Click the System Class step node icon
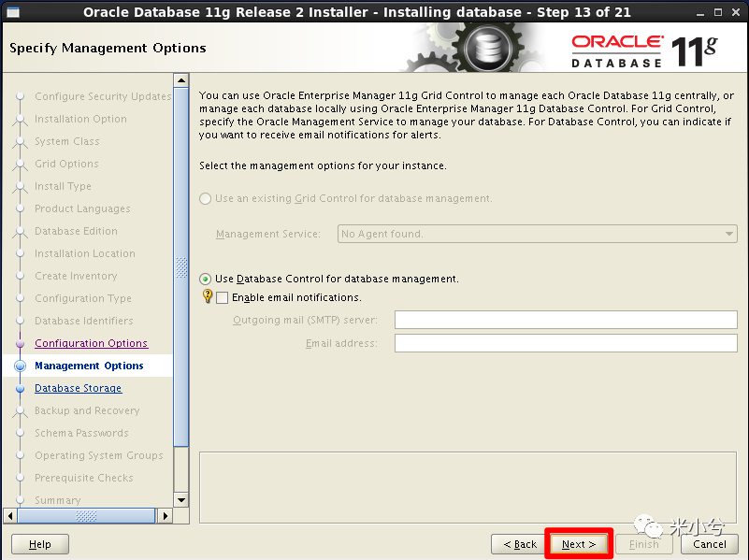Screen dimensions: 749x560 pos(20,142)
